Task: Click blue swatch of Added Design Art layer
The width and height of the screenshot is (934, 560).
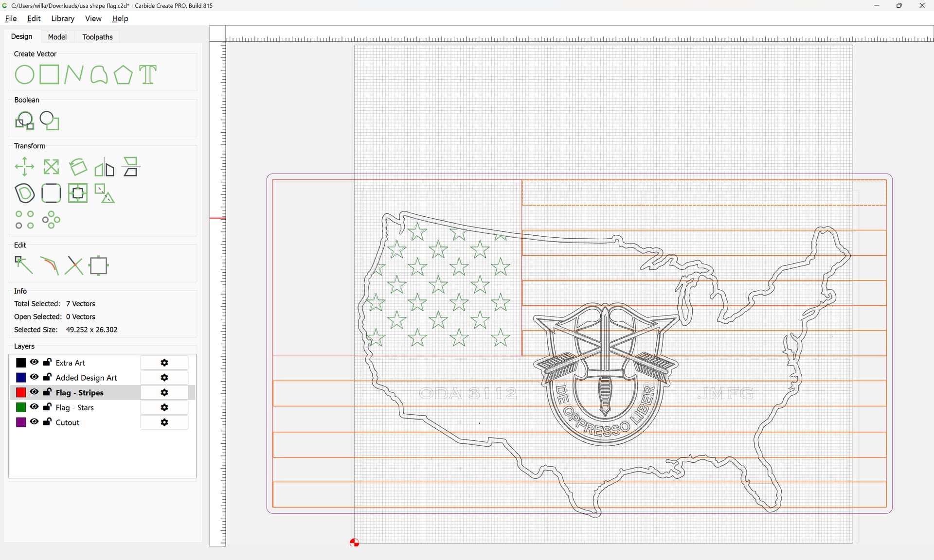Action: click(x=21, y=378)
